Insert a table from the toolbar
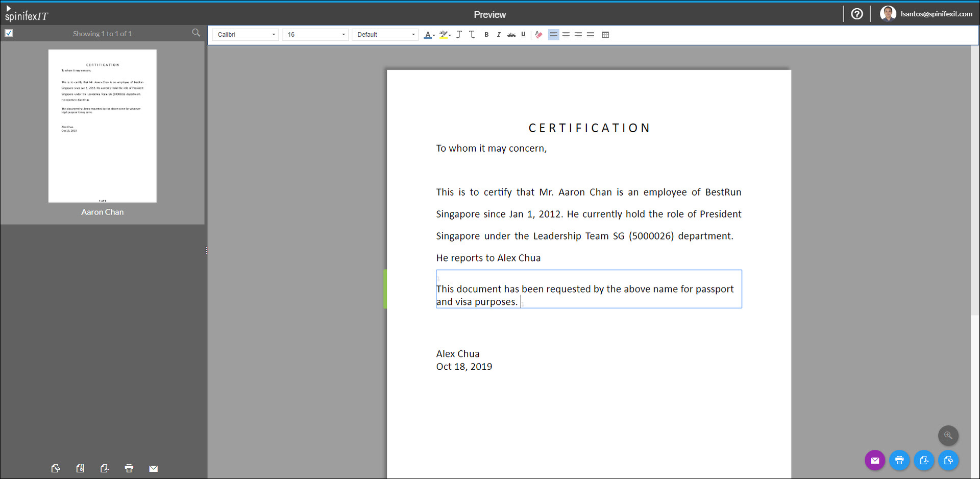 point(605,35)
